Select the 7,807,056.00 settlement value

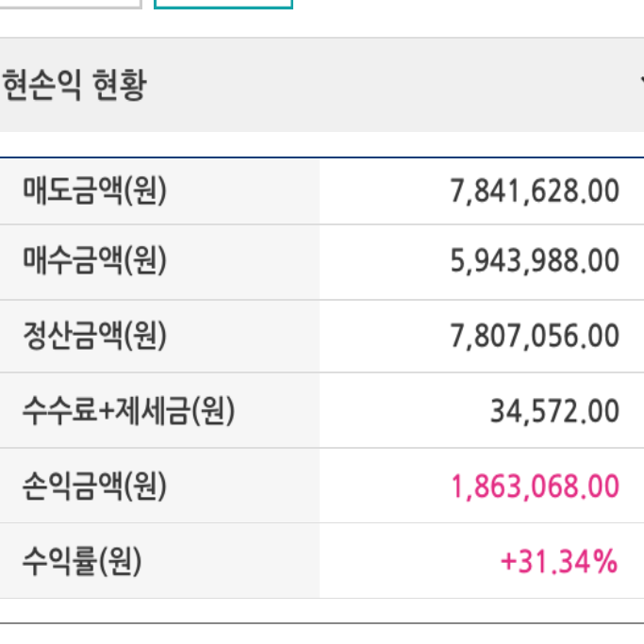tap(535, 336)
